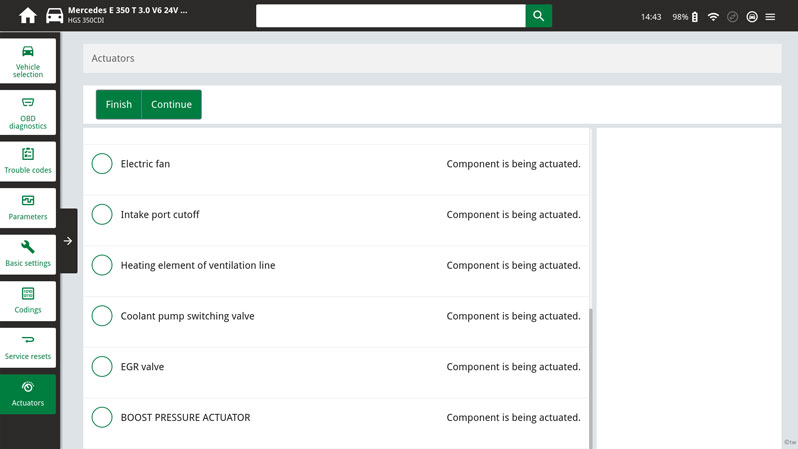Open Trouble codes section

pyautogui.click(x=28, y=161)
